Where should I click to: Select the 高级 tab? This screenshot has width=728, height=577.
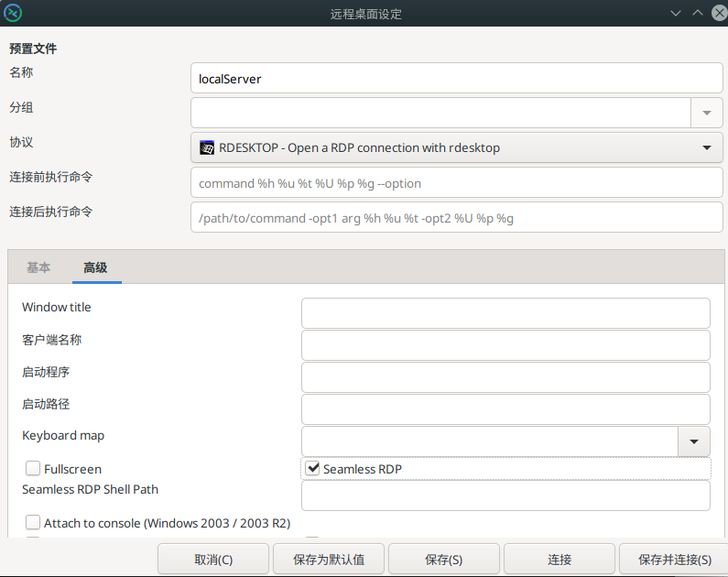pyautogui.click(x=95, y=267)
